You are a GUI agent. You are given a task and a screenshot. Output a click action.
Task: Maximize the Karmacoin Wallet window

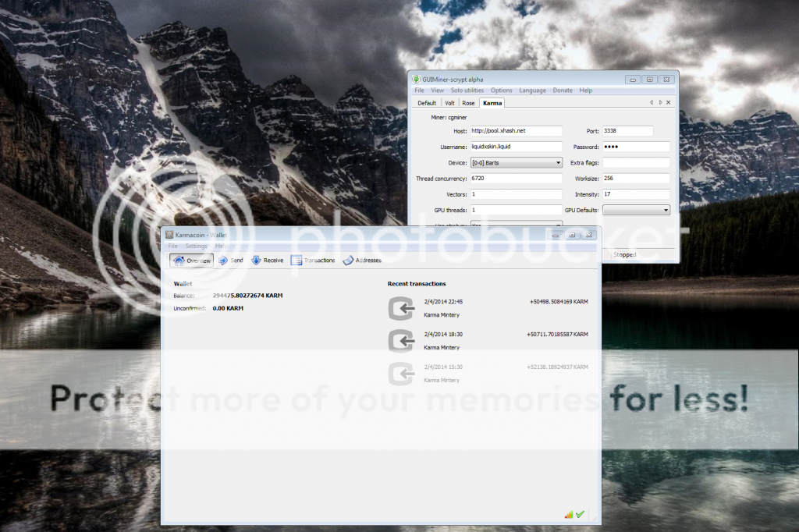(572, 235)
